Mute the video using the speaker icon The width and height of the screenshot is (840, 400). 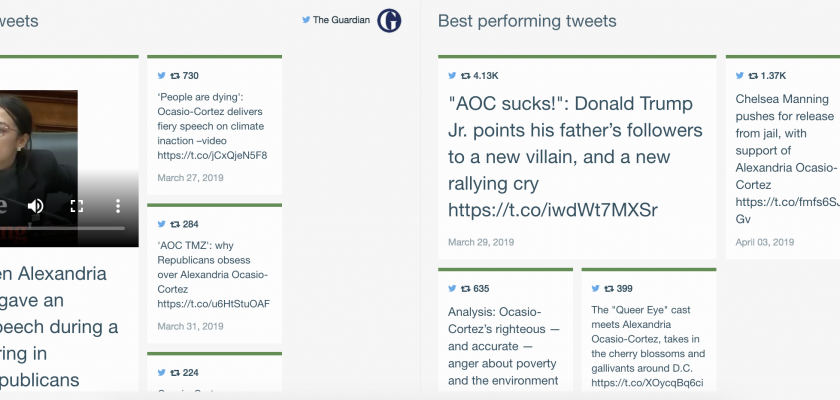(x=35, y=206)
